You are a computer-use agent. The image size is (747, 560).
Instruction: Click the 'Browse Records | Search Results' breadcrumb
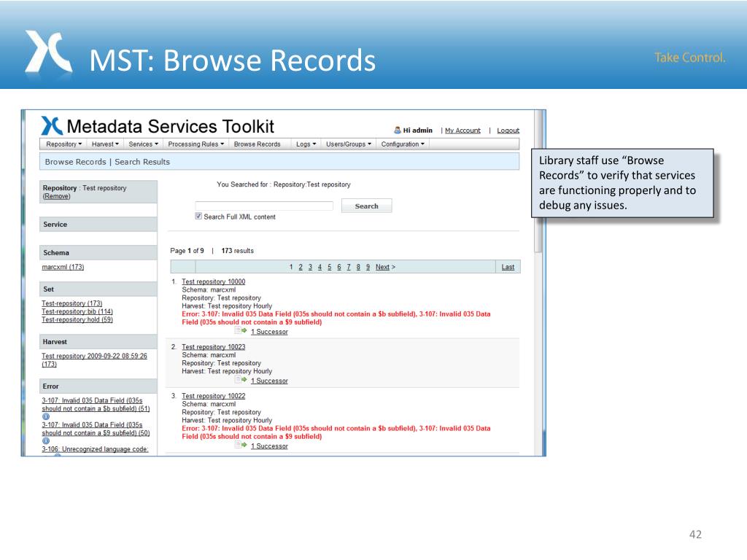(x=107, y=162)
